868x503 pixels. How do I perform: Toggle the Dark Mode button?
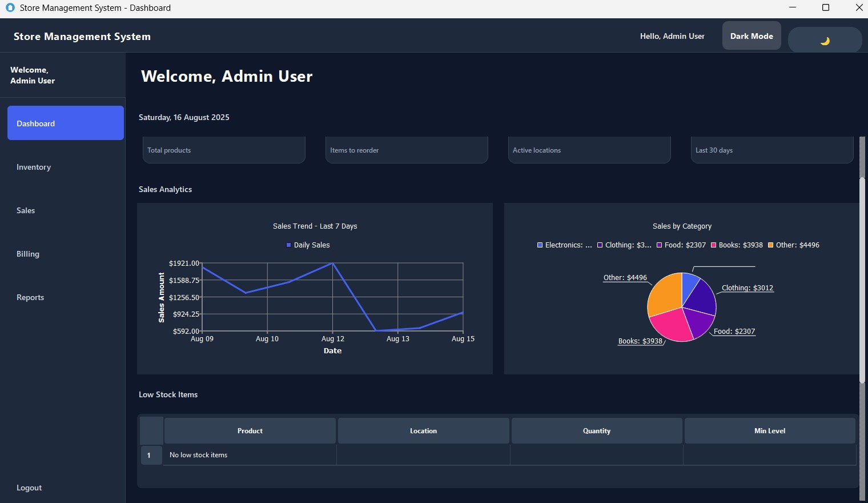(751, 36)
